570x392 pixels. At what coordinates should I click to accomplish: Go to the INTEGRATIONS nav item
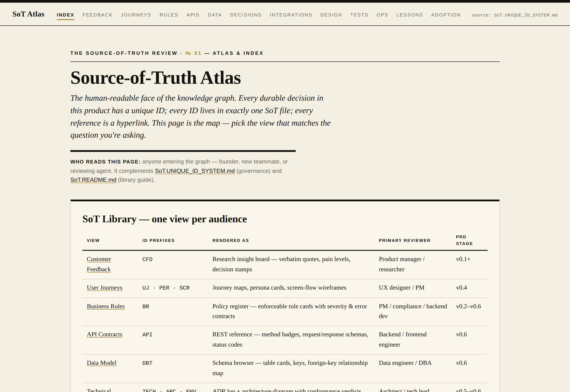coord(291,15)
